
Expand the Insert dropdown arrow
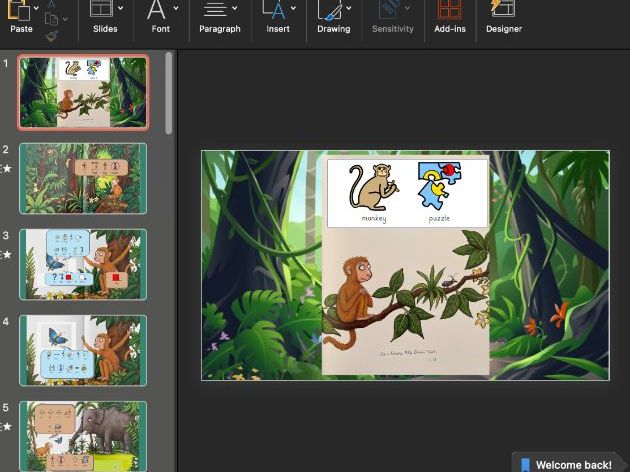click(x=293, y=8)
